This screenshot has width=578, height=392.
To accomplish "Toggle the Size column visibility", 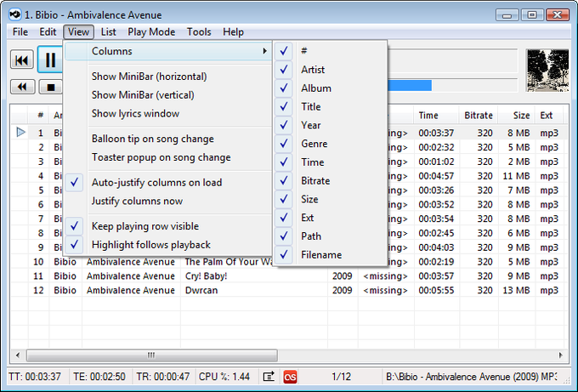I will [331, 199].
